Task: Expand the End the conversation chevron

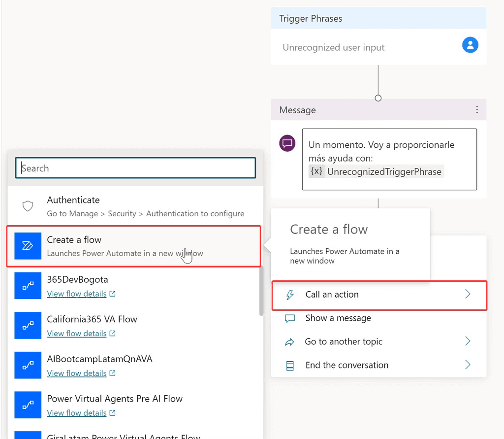Action: click(x=468, y=365)
